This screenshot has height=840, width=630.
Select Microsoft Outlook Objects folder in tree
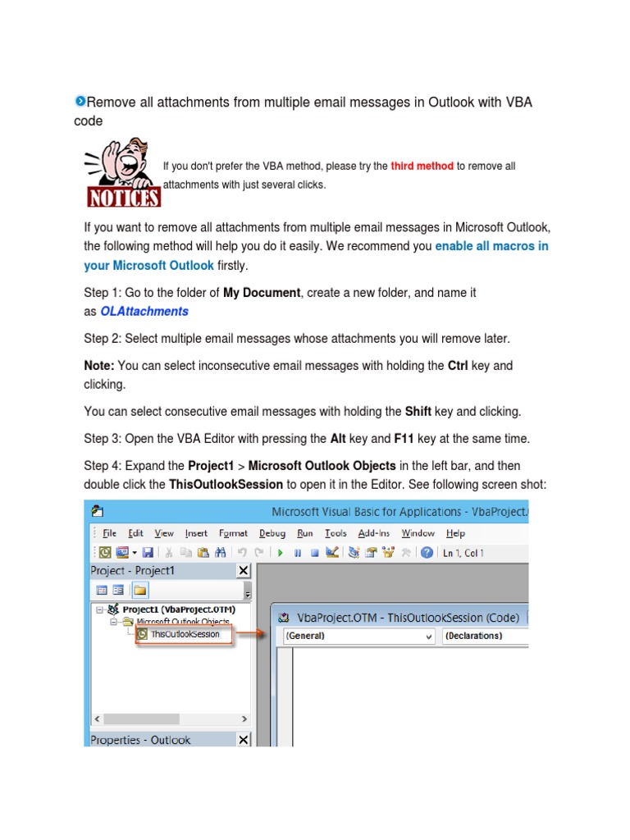coord(183,622)
